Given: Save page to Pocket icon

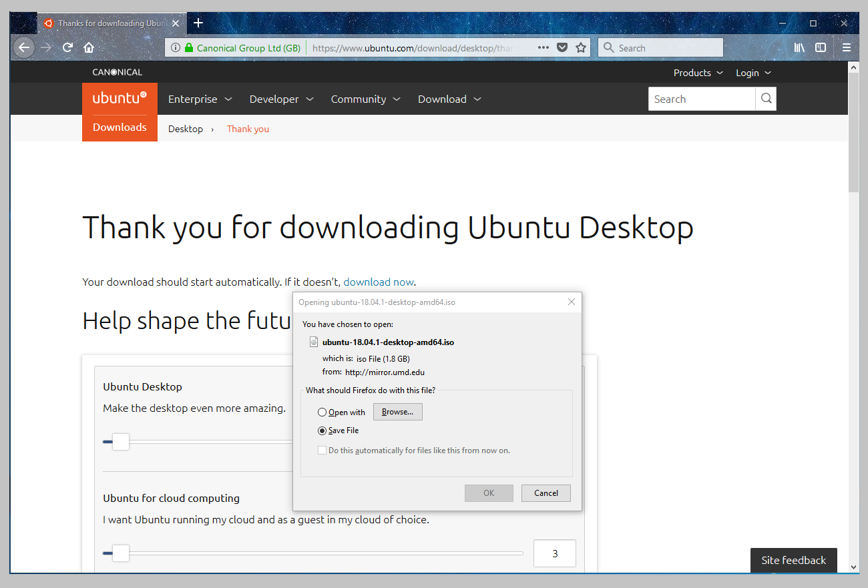Looking at the screenshot, I should point(562,47).
